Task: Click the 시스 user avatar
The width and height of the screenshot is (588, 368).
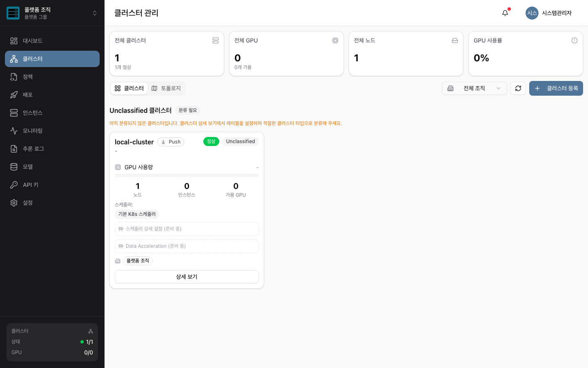Action: [x=532, y=13]
